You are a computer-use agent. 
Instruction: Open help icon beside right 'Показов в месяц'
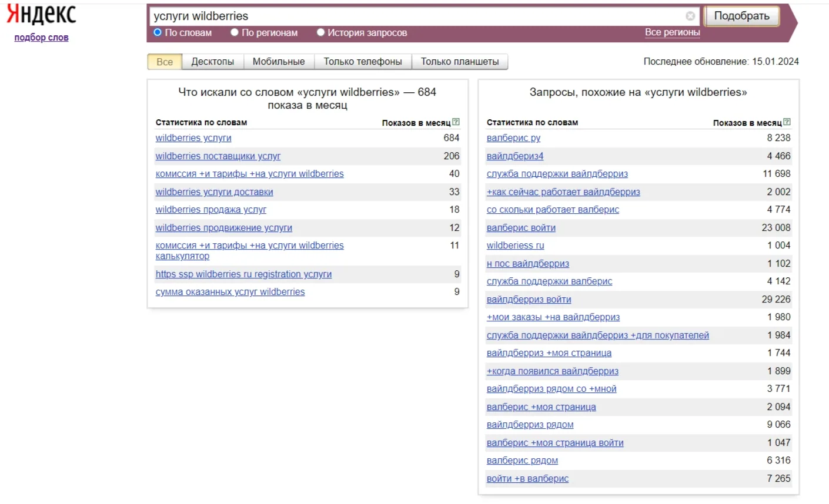pos(787,122)
